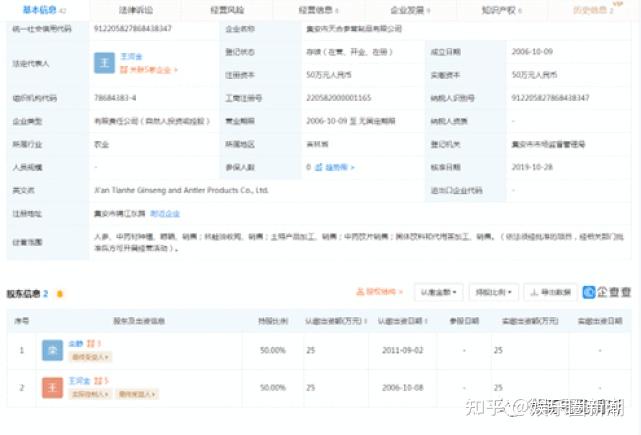Select the founding date 2006-10-09

click(532, 52)
